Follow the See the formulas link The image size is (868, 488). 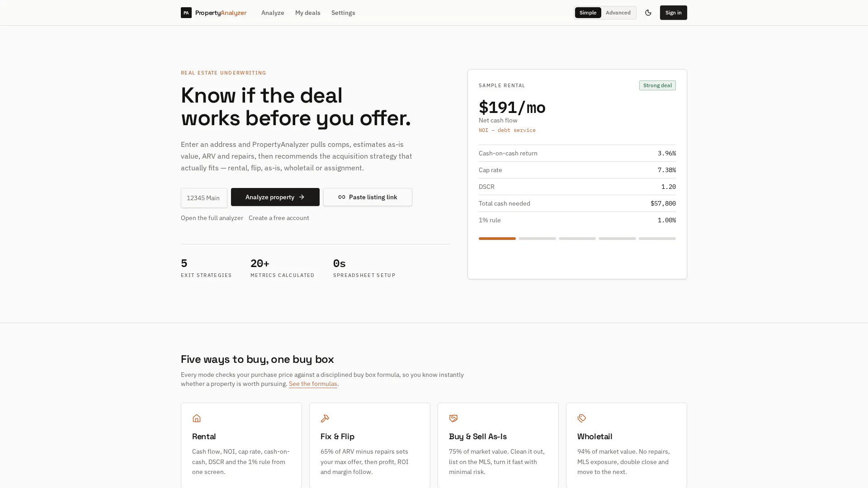tap(313, 384)
